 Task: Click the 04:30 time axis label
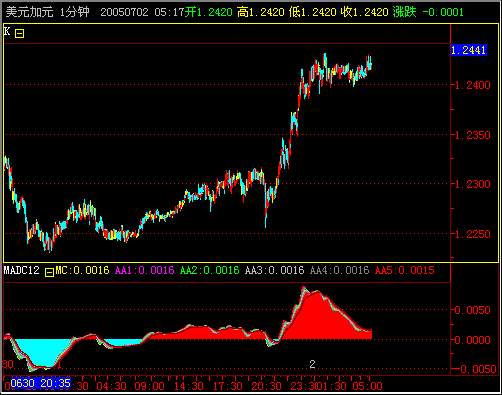[x=111, y=386]
